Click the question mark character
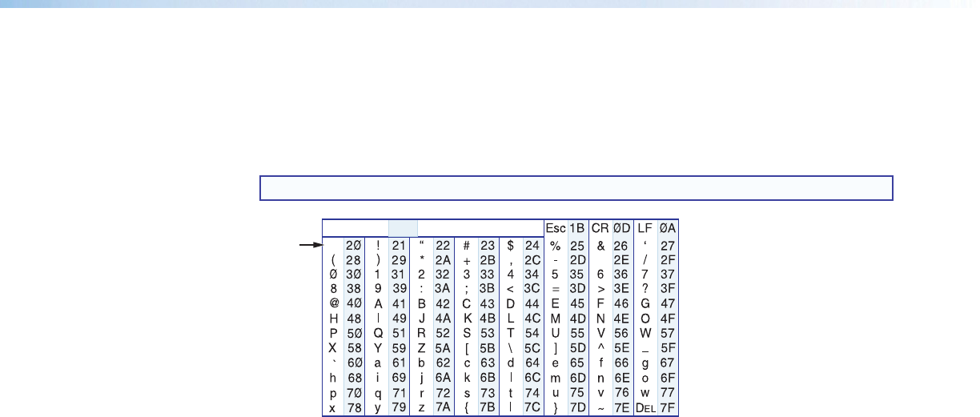The image size is (980, 417). 645,289
